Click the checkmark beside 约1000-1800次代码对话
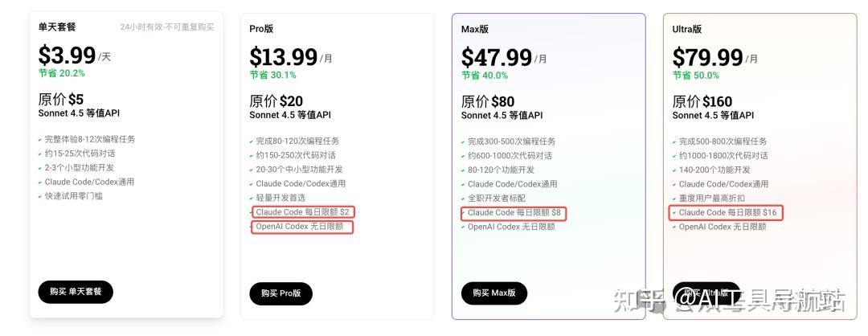868x336 pixels. [674, 156]
